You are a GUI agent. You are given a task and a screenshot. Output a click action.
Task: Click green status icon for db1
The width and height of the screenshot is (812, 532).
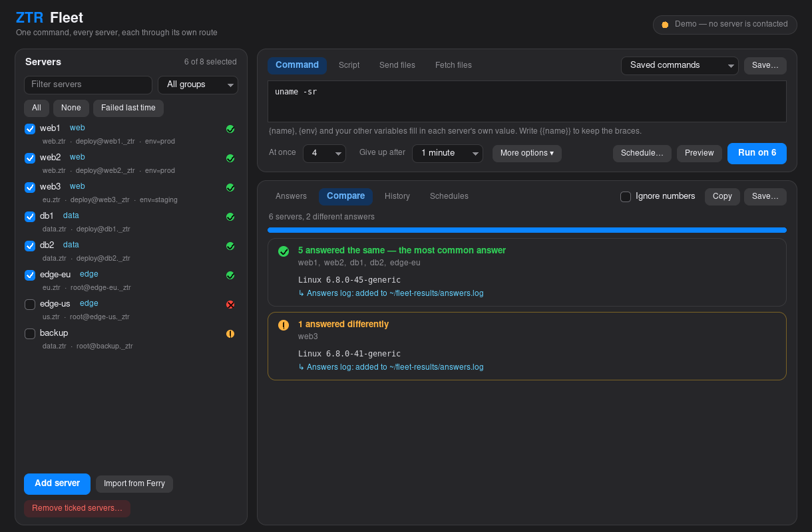230,217
